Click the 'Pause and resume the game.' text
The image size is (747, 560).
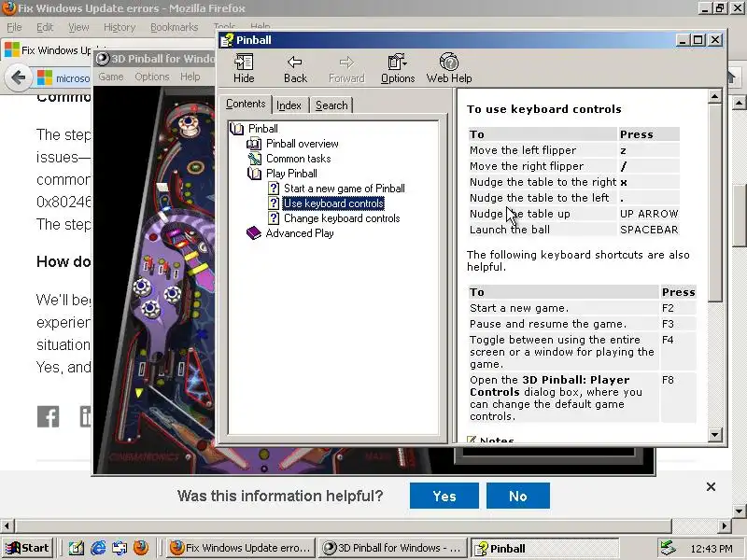click(548, 324)
